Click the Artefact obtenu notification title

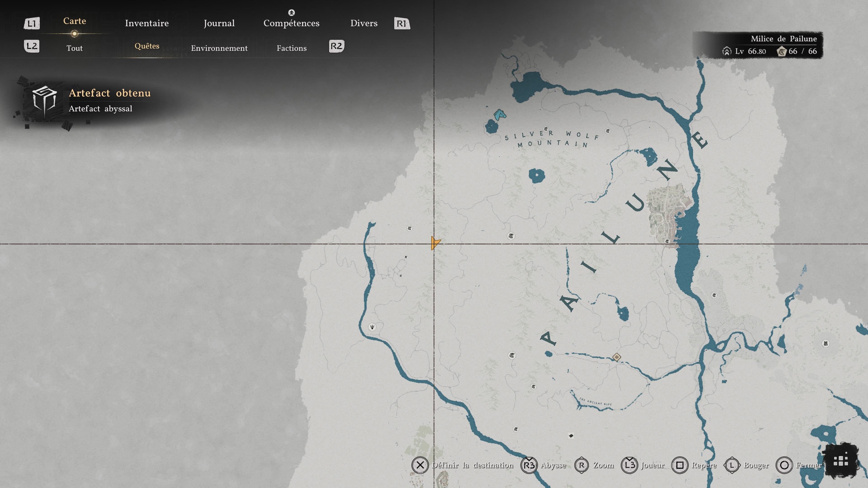110,93
